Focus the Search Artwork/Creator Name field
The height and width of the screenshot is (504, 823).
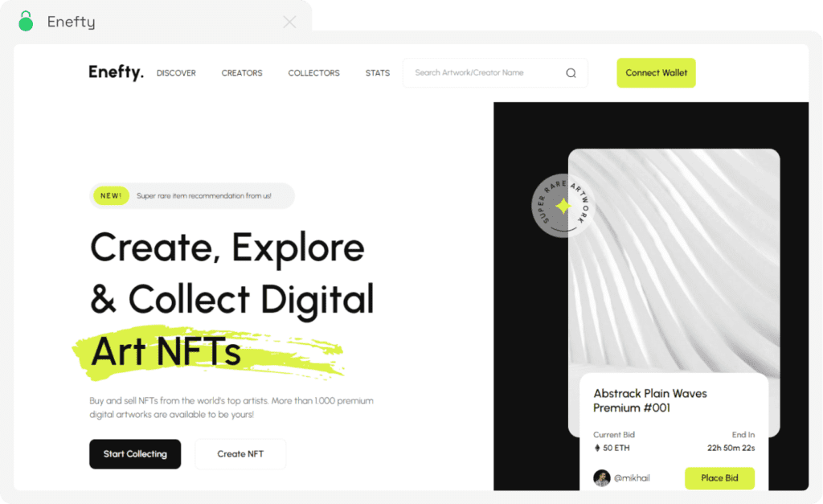495,72
